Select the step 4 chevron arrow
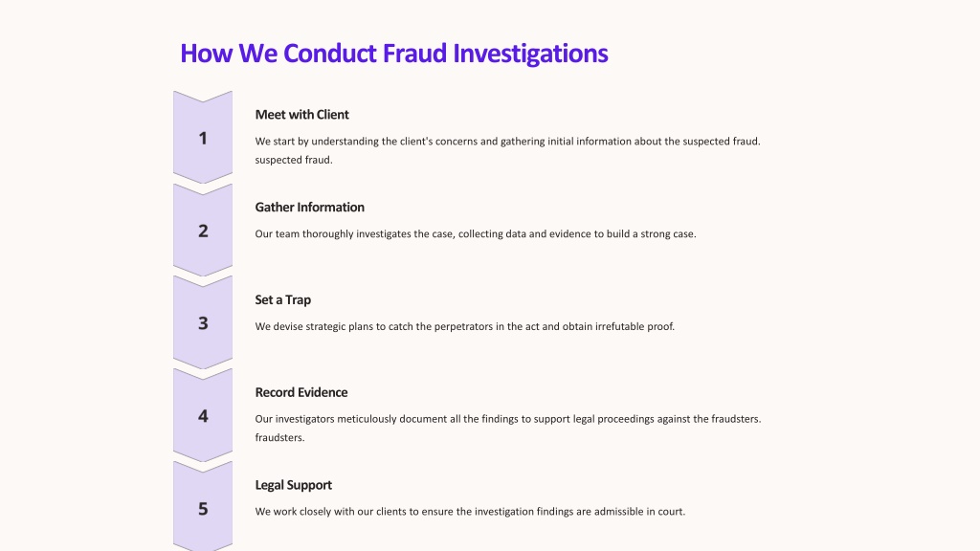The height and width of the screenshot is (551, 980). pos(203,415)
